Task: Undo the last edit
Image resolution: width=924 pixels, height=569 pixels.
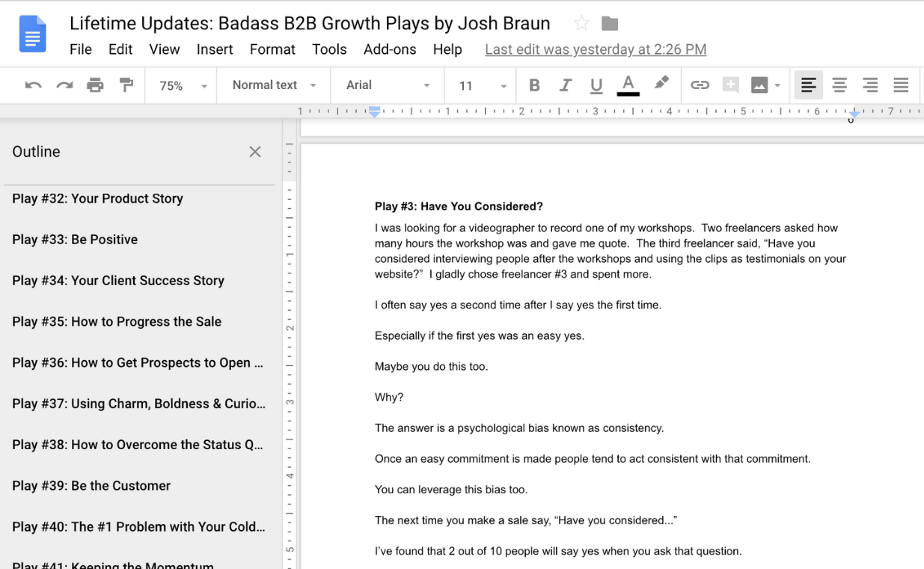Action: click(x=32, y=85)
